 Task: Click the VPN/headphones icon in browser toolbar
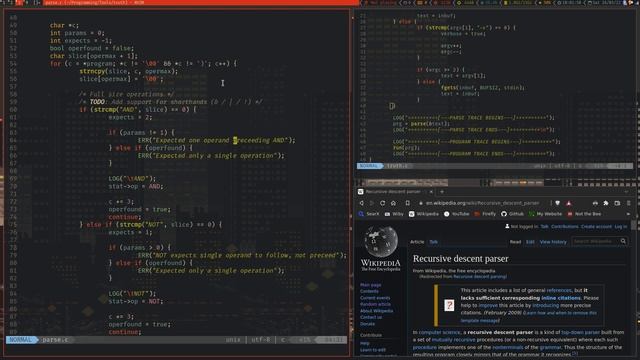point(595,203)
